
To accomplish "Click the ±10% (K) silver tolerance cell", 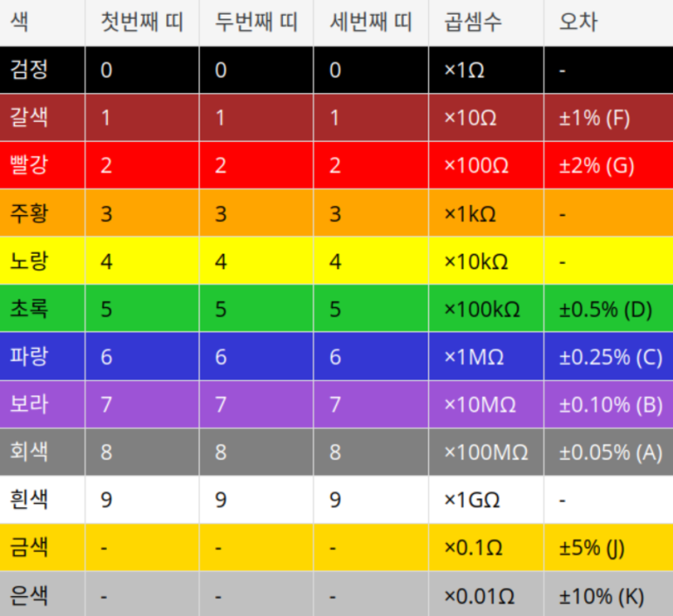I will click(x=609, y=594).
